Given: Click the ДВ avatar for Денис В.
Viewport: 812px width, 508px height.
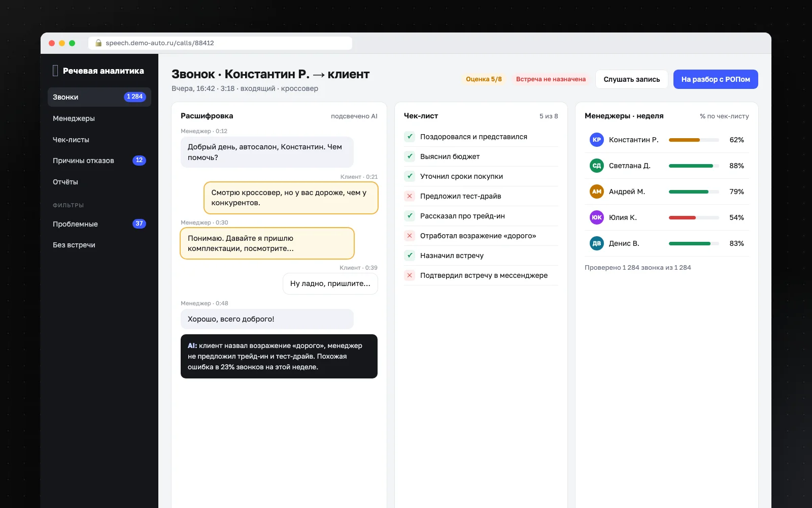Looking at the screenshot, I should 596,243.
